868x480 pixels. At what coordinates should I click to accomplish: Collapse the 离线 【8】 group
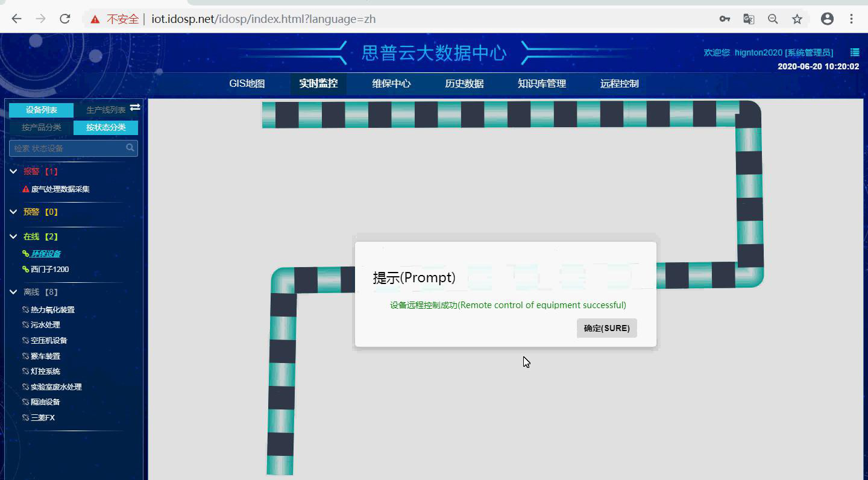13,291
